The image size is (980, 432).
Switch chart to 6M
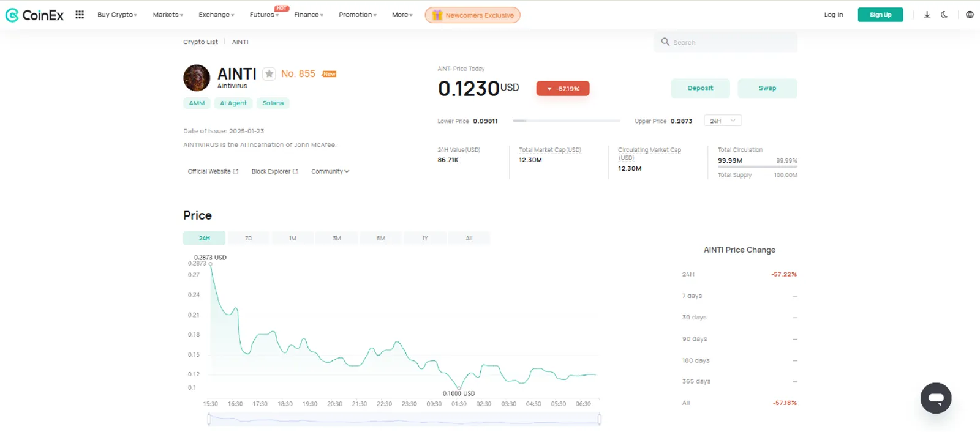pyautogui.click(x=381, y=238)
